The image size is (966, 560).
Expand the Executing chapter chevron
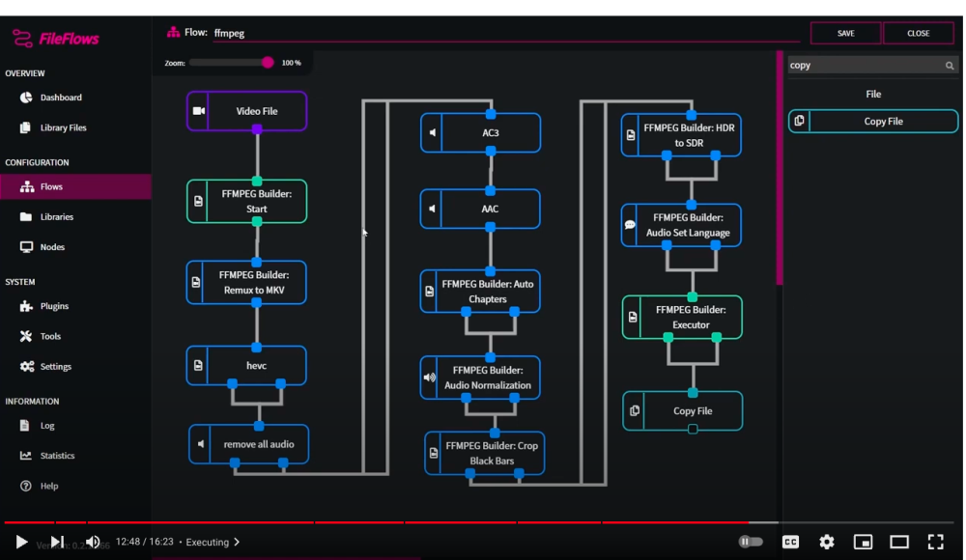click(237, 542)
